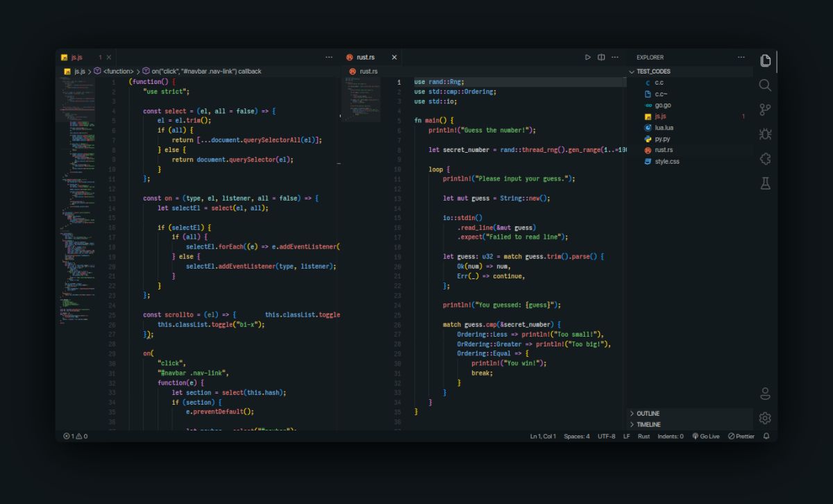Screen dimensions: 833x504
Task: Click the errors and warnings indicator
Action: pyautogui.click(x=75, y=437)
